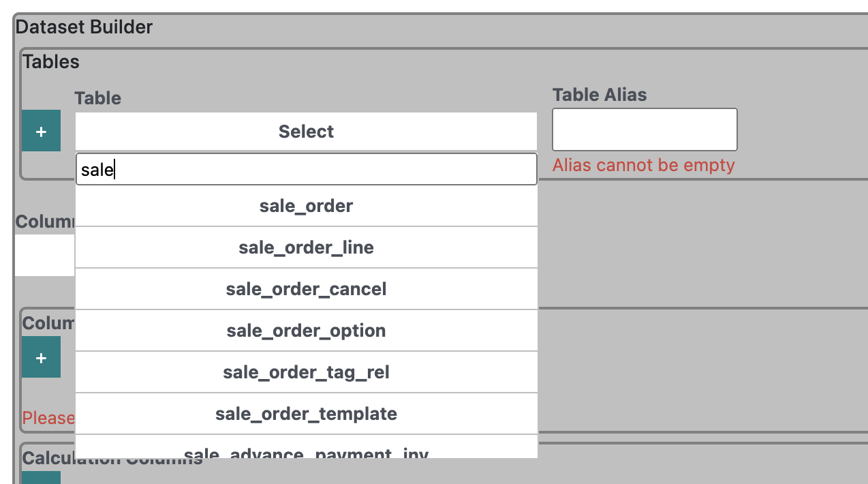
Task: Add a table with the Tables plus button
Action: (41, 131)
